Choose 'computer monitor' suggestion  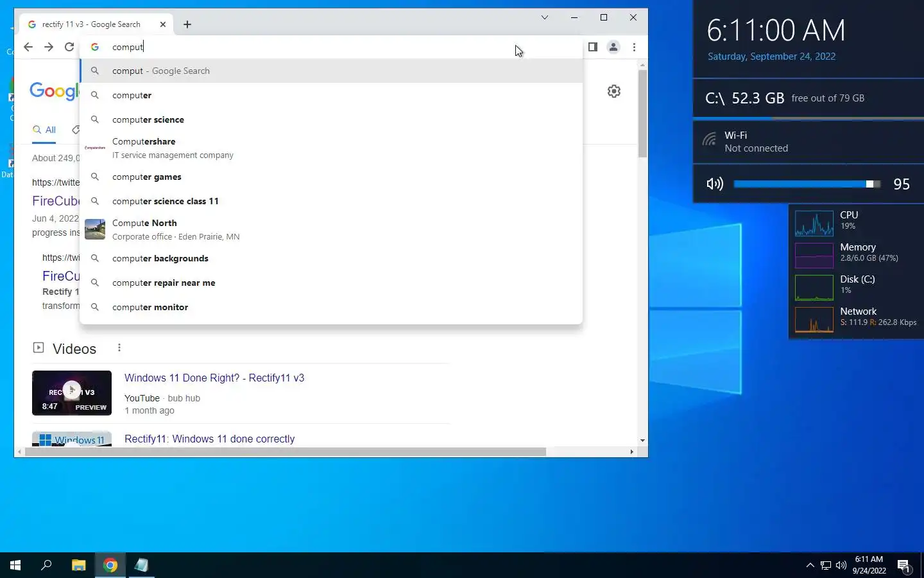pos(331,307)
